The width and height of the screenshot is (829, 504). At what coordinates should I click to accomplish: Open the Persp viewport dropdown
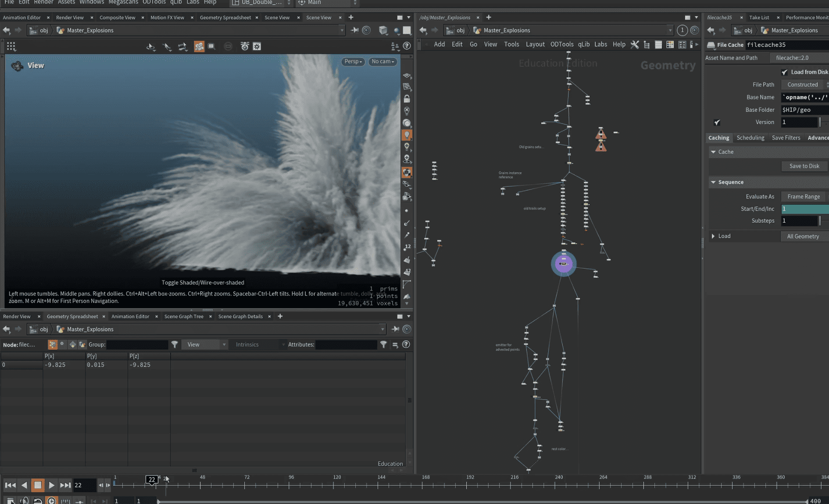point(353,61)
